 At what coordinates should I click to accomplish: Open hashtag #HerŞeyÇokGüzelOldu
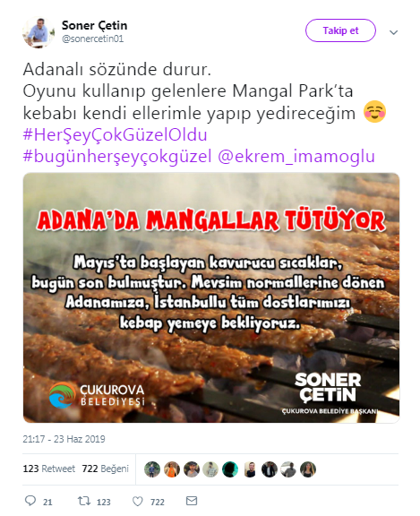pos(116,134)
